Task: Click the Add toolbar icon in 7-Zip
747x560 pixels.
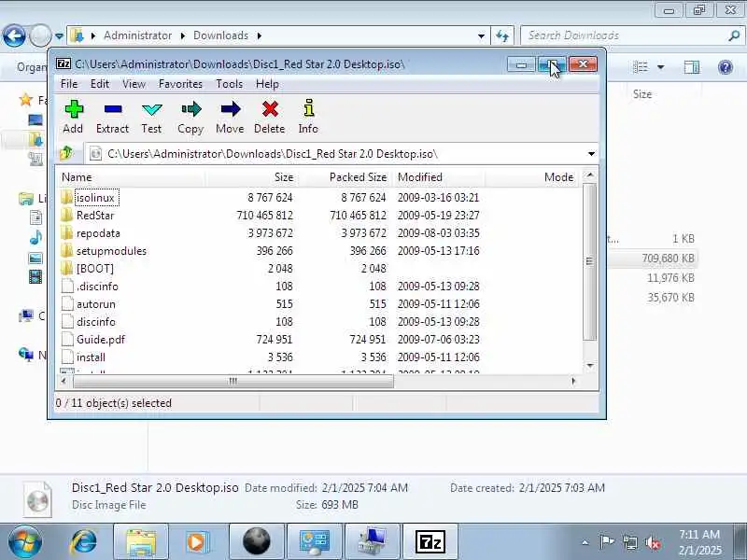Action: pos(74,109)
